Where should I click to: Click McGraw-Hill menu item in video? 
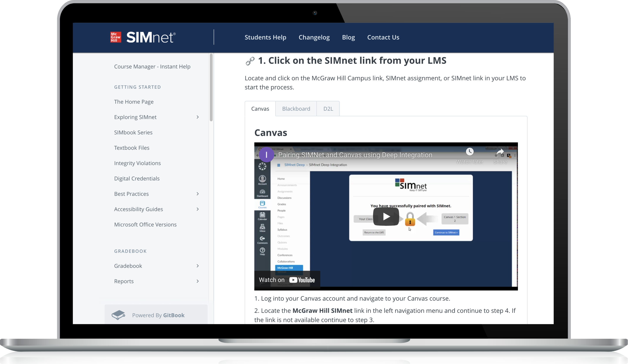click(x=289, y=268)
